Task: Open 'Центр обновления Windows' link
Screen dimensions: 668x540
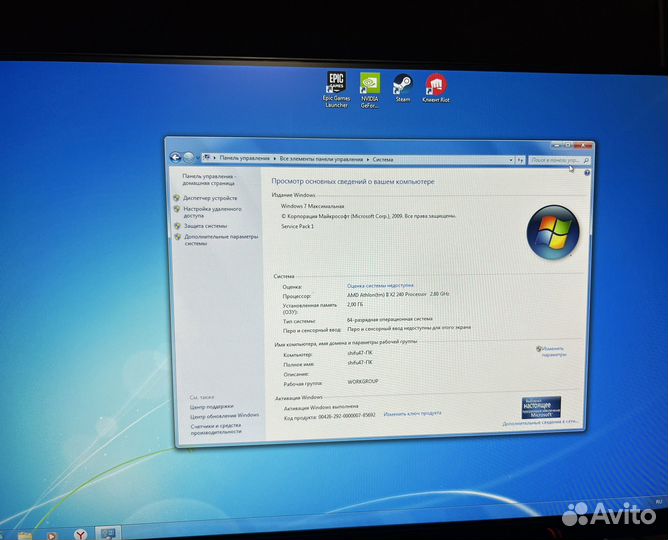Action: (x=225, y=416)
